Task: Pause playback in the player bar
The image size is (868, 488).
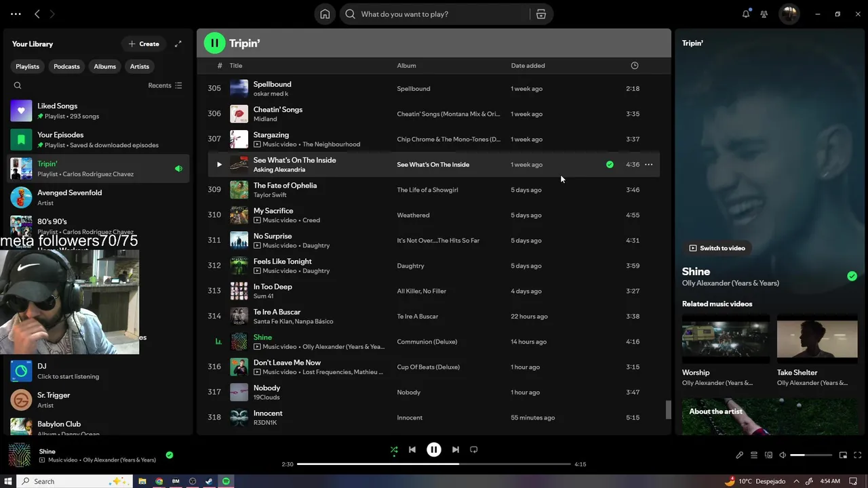Action: 434,449
